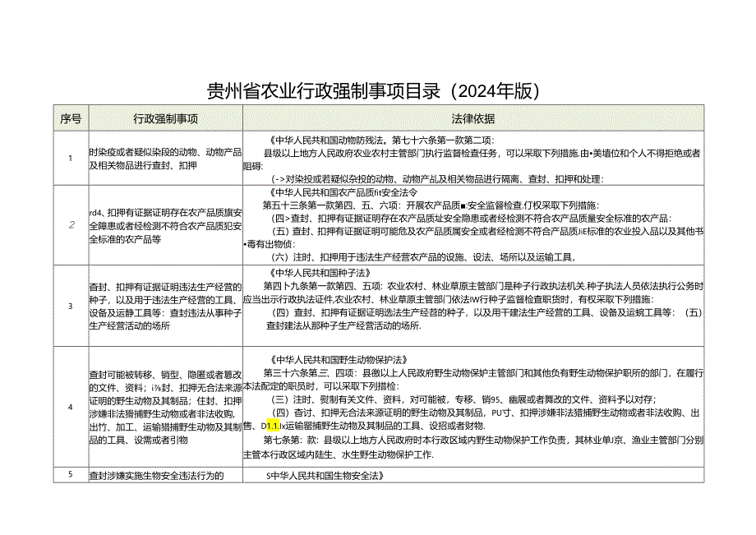Click the row number 4 cell

click(71, 404)
